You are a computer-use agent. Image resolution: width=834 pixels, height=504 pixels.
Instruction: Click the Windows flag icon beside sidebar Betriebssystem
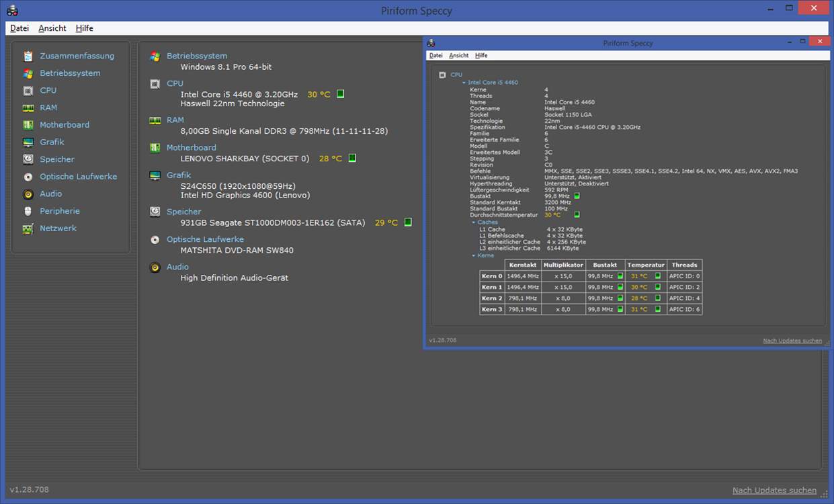28,73
